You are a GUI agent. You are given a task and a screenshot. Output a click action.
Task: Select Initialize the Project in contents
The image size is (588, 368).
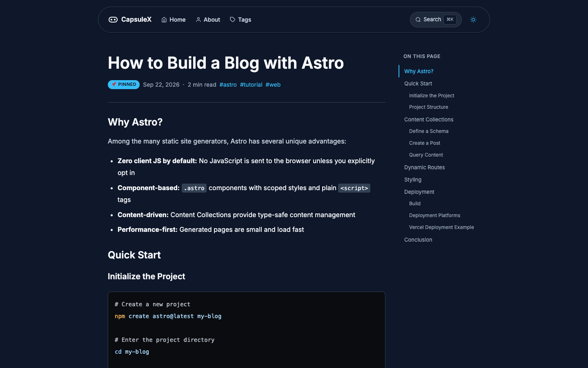(x=432, y=96)
